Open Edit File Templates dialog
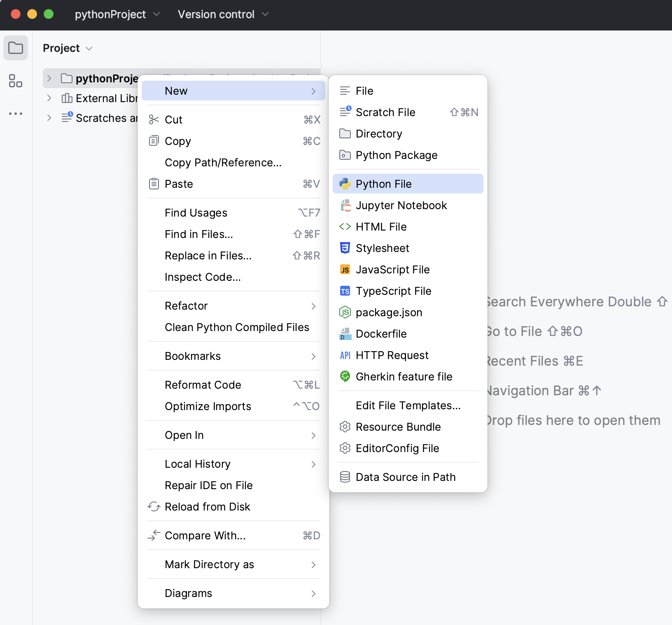Image resolution: width=672 pixels, height=625 pixels. pyautogui.click(x=408, y=405)
